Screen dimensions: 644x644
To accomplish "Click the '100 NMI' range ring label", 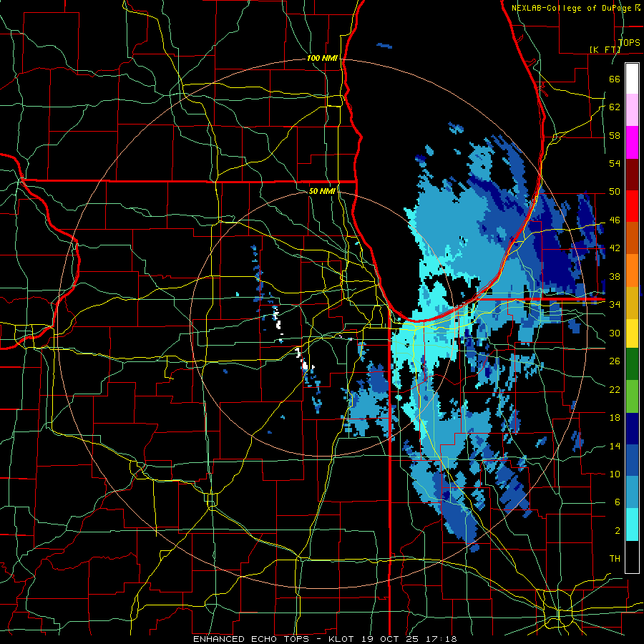I will [322, 59].
